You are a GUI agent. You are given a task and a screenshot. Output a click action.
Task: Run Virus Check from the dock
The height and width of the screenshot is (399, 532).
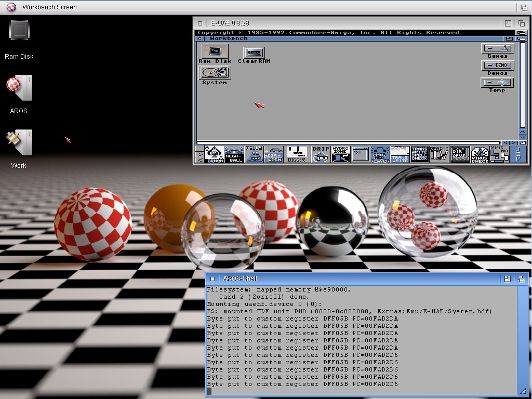480,154
